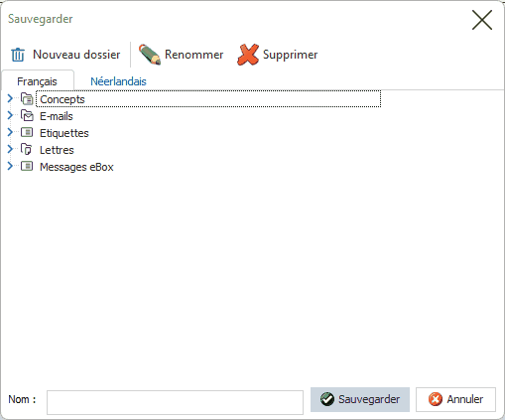Expand the Lettres tree node
The image size is (505, 420).
(10, 149)
